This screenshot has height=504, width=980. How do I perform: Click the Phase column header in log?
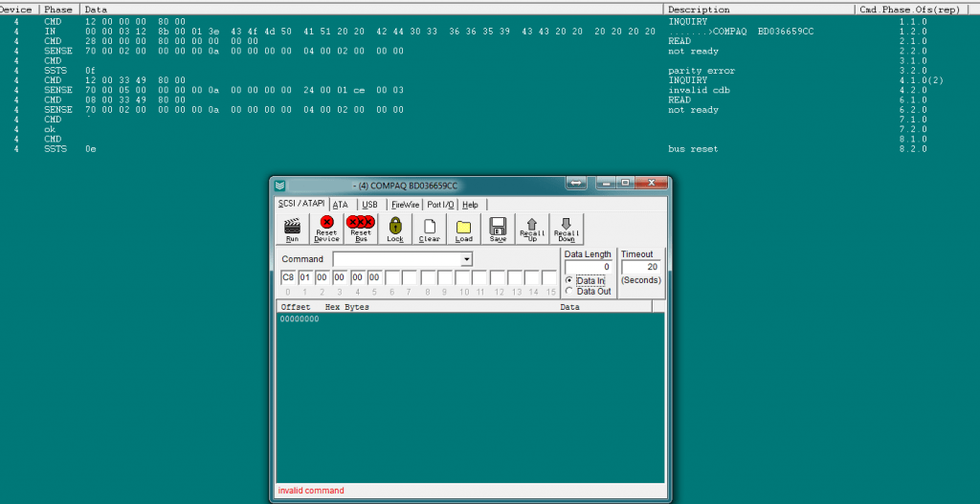click(x=58, y=10)
